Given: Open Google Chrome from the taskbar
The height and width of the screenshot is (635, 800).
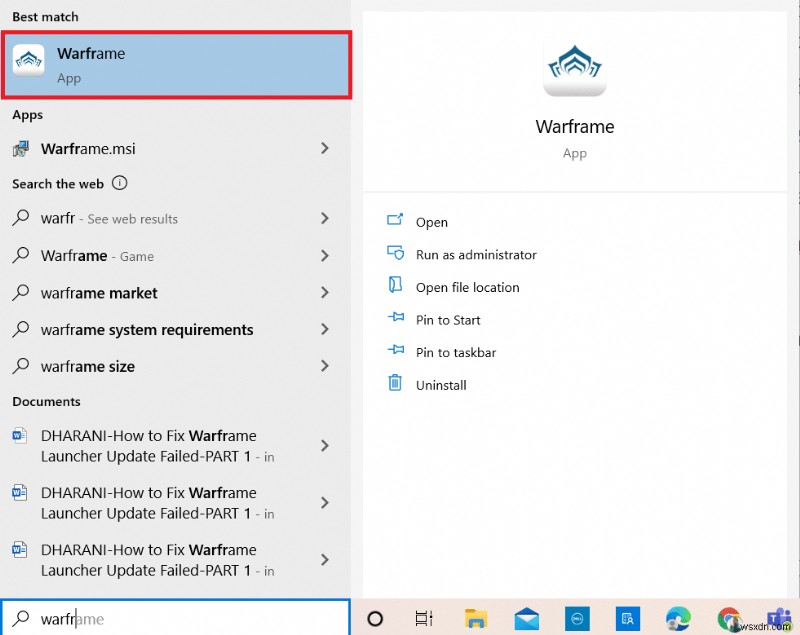Looking at the screenshot, I should click(x=729, y=618).
